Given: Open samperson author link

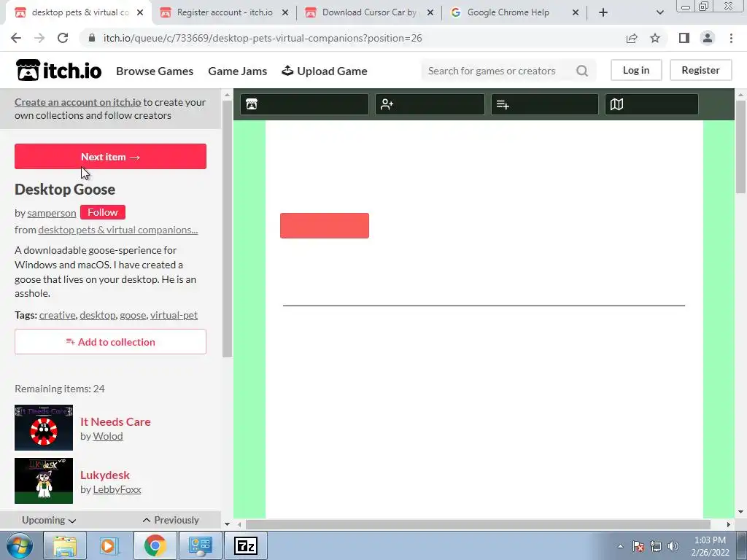Looking at the screenshot, I should point(52,213).
